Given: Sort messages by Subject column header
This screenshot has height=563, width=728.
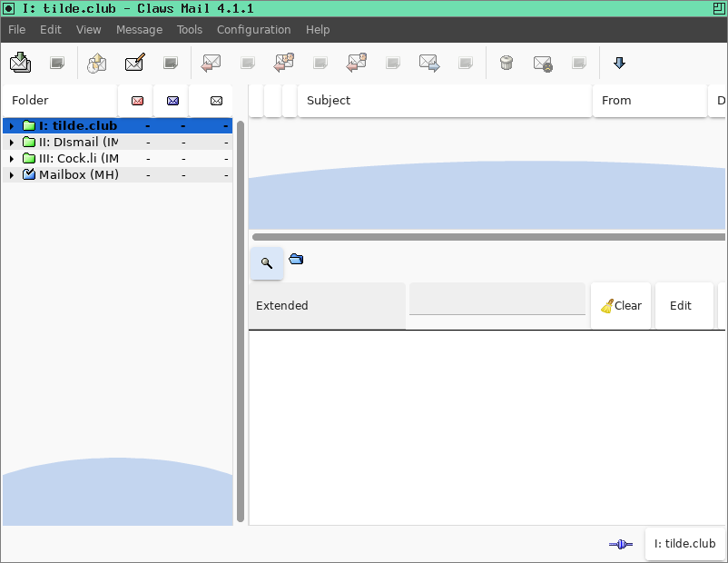Looking at the screenshot, I should [x=444, y=101].
